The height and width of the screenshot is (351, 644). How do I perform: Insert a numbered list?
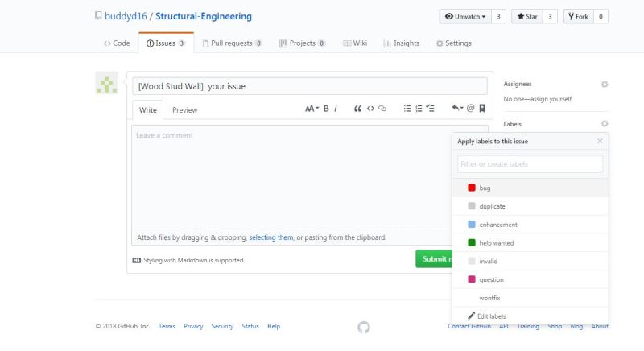click(419, 109)
